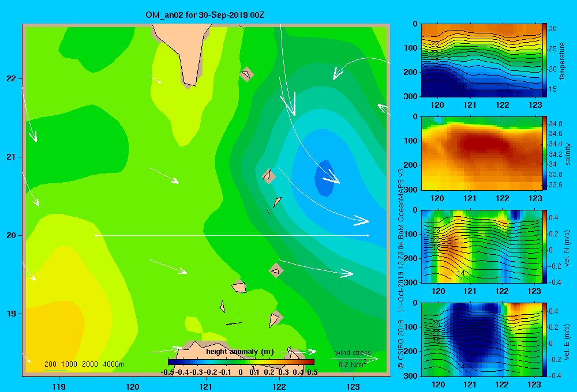The width and height of the screenshot is (577, 392).
Task: Click the 14 isotherm label in temperature panel
Action: [x=460, y=87]
